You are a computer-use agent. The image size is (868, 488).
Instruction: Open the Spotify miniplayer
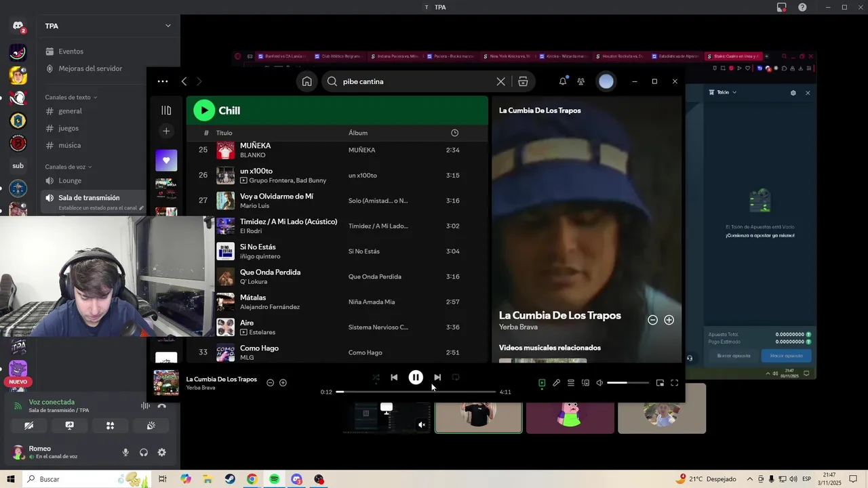(x=660, y=383)
